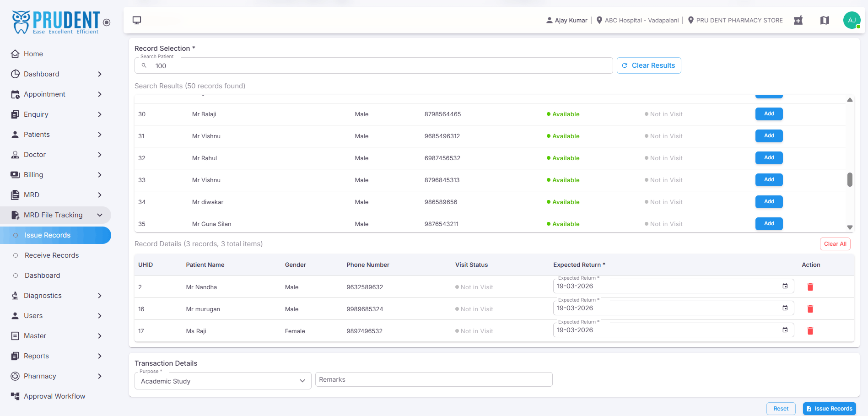Image resolution: width=868 pixels, height=416 pixels.
Task: Click the Clear Results button
Action: pyautogui.click(x=649, y=65)
